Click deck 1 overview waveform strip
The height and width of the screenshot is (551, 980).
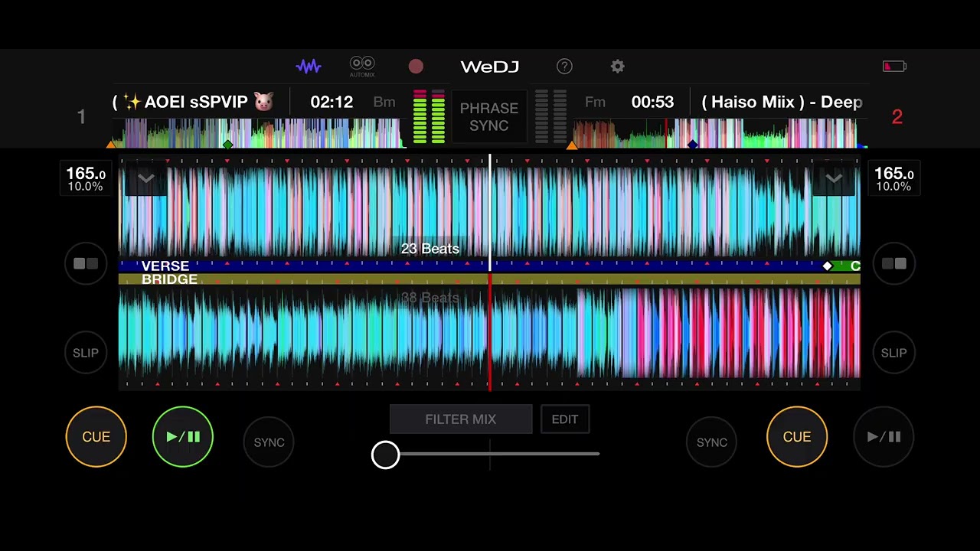coord(260,133)
